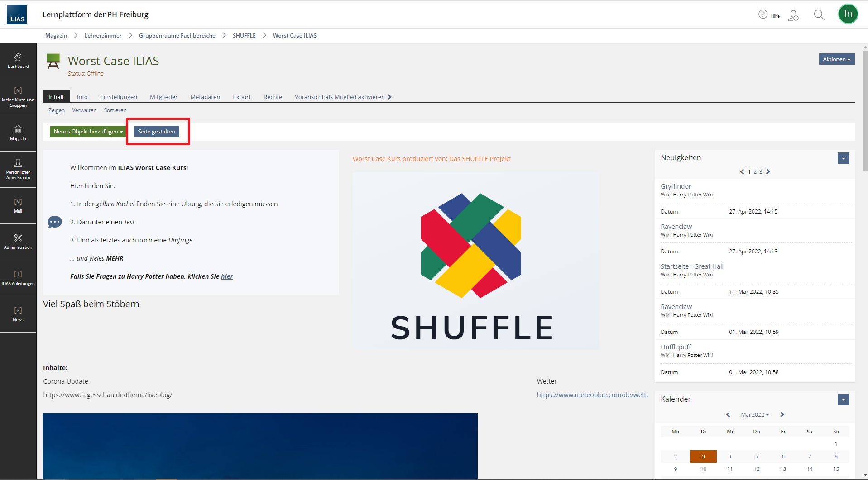Open Persönlicher Arbeitsraum in sidebar
The width and height of the screenshot is (868, 480).
point(18,169)
